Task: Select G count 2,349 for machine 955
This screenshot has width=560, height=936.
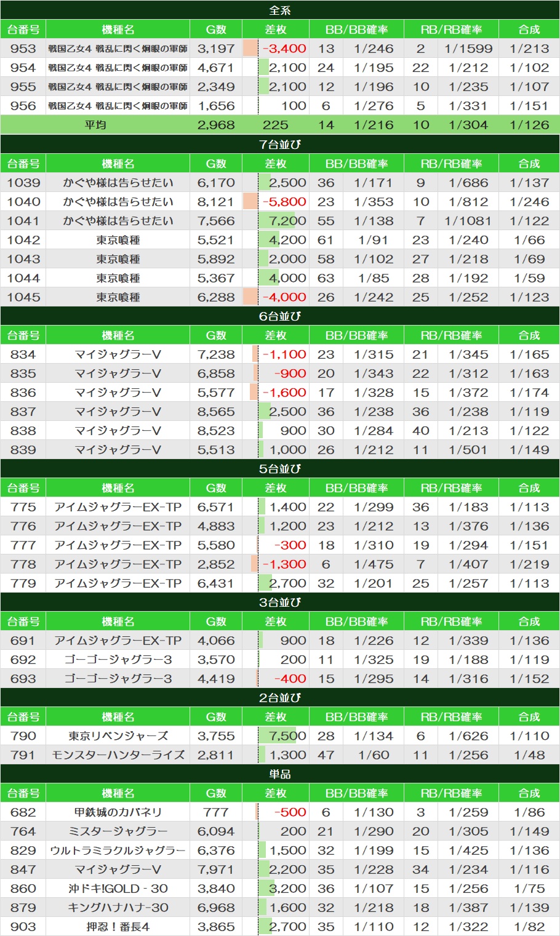Action: point(216,87)
